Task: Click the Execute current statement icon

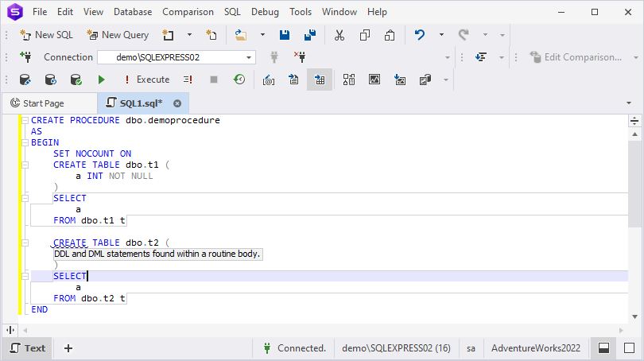Action: pos(188,80)
